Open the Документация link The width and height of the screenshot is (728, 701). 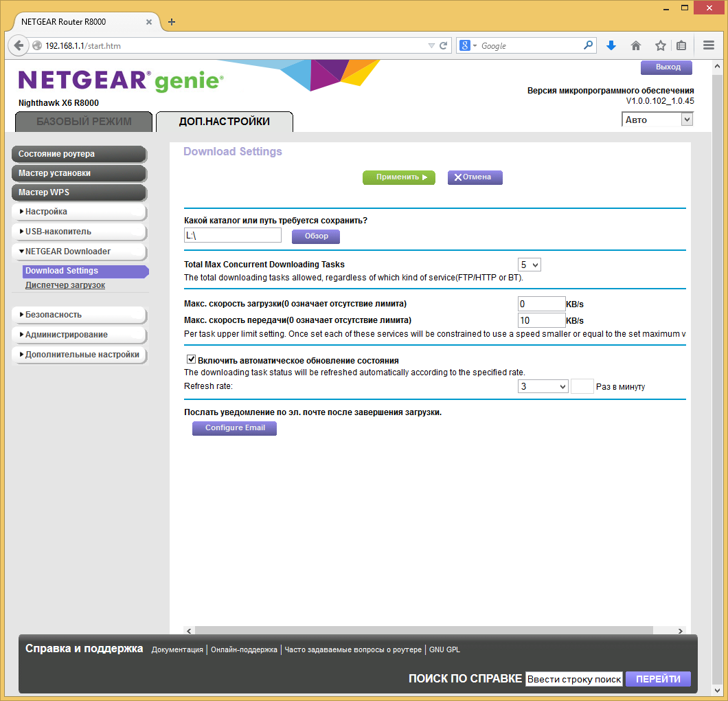pos(177,649)
